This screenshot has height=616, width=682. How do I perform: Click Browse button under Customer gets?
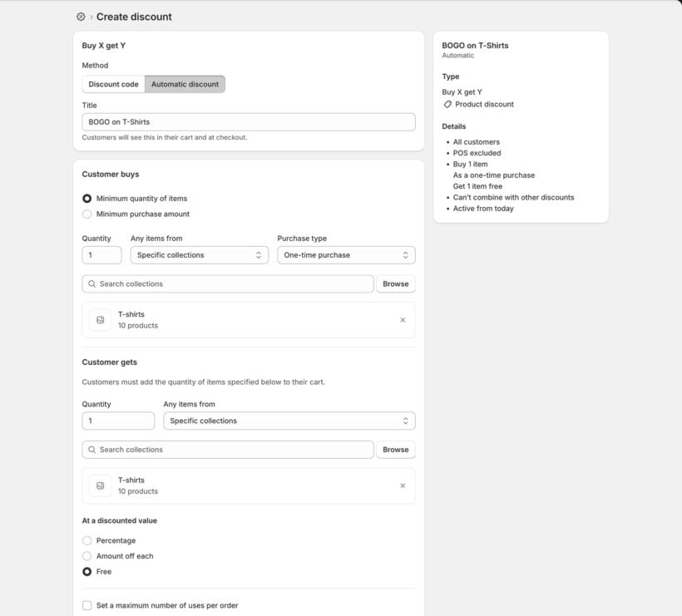[395, 450]
